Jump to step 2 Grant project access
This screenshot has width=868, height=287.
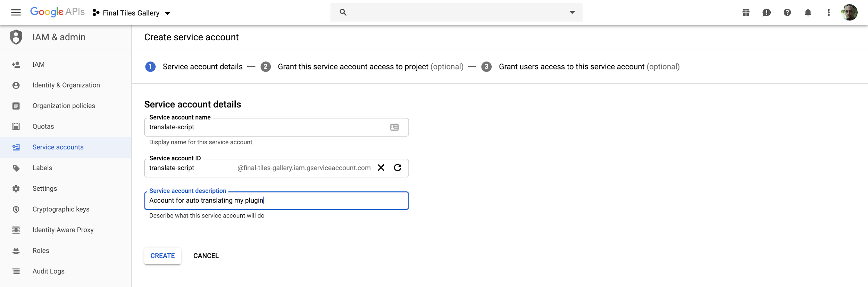[353, 67]
